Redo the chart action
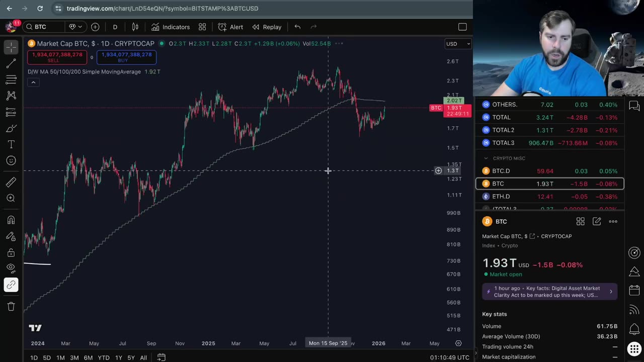The image size is (644, 362). pos(313,27)
